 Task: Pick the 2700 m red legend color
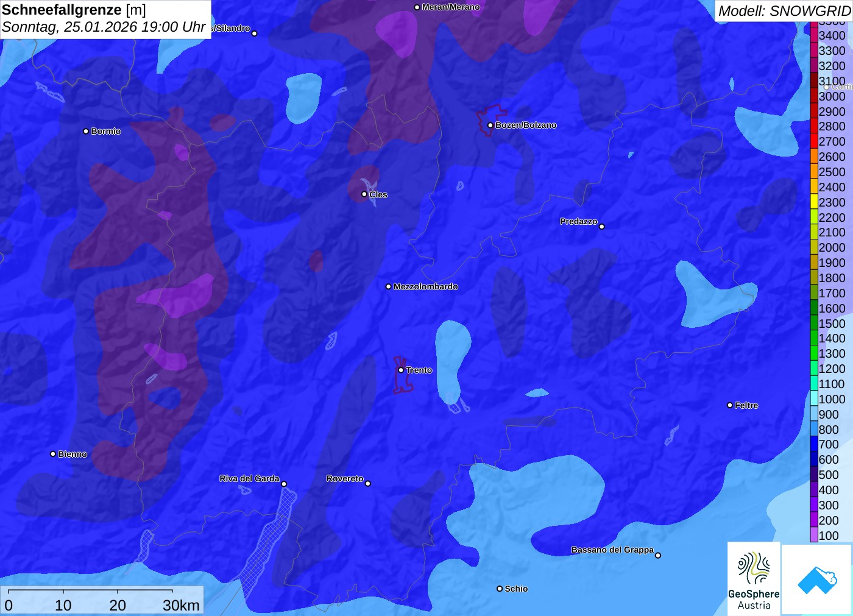814,141
